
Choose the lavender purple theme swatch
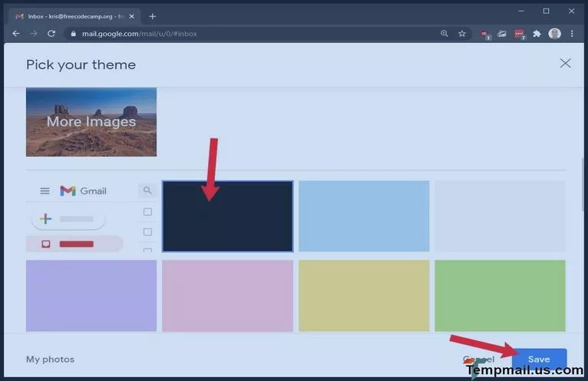91,296
